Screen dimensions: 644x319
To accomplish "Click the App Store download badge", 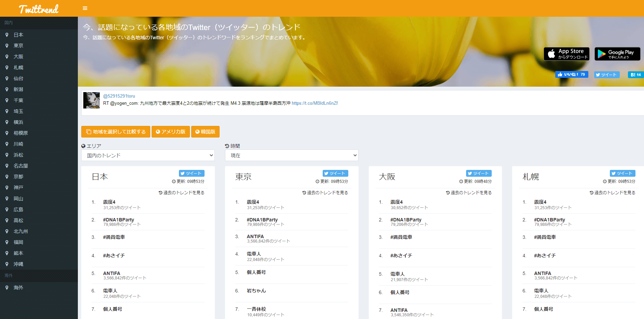I will (566, 54).
